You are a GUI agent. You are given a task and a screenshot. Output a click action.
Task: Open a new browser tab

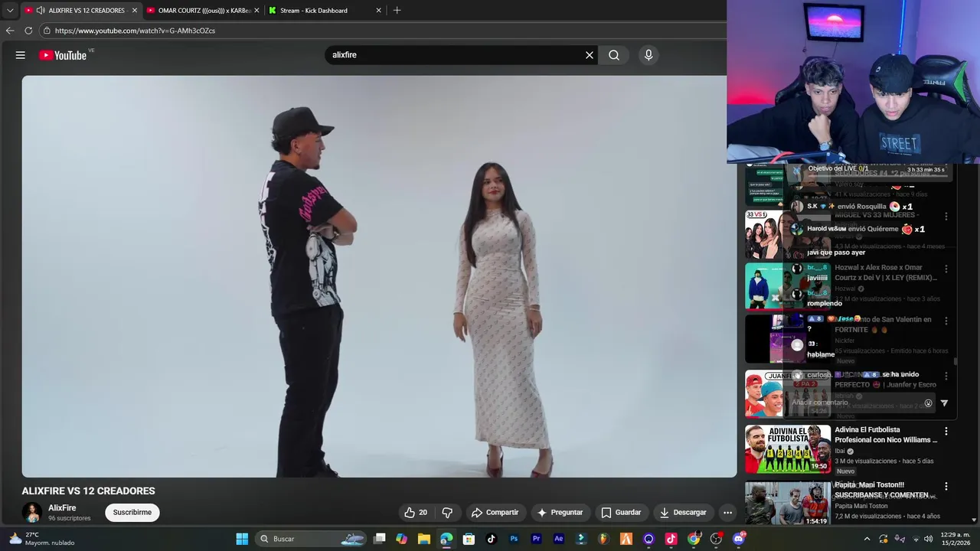tap(397, 11)
